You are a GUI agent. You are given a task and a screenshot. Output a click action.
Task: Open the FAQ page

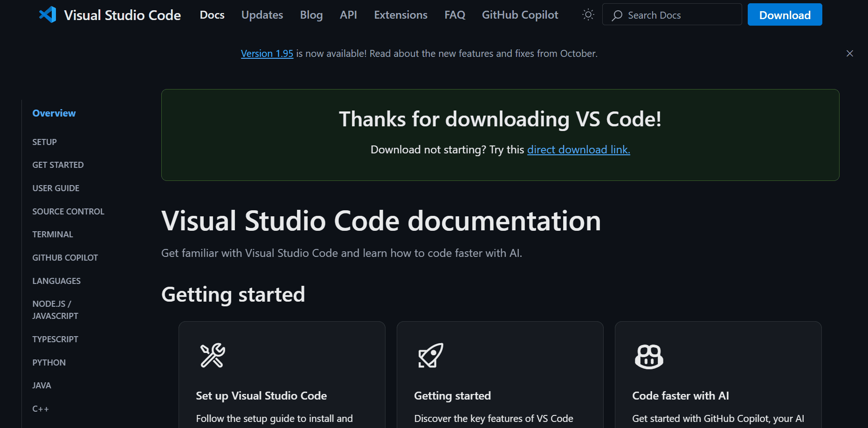[455, 15]
